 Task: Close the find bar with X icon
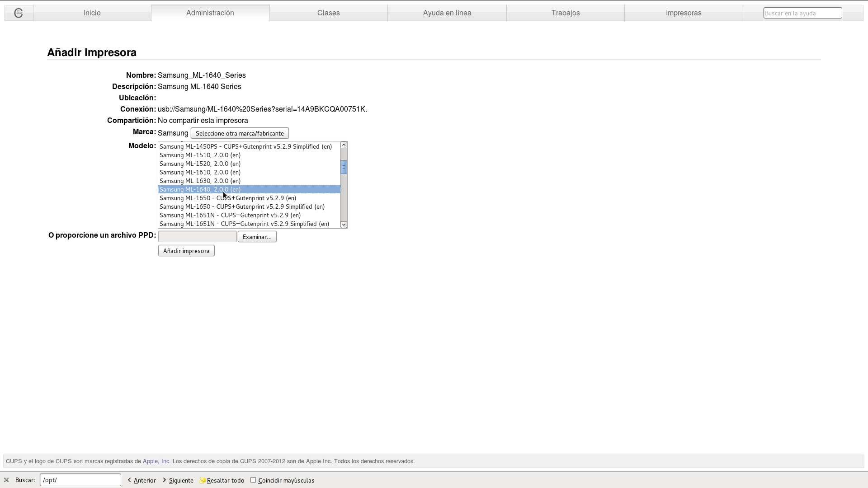6,480
